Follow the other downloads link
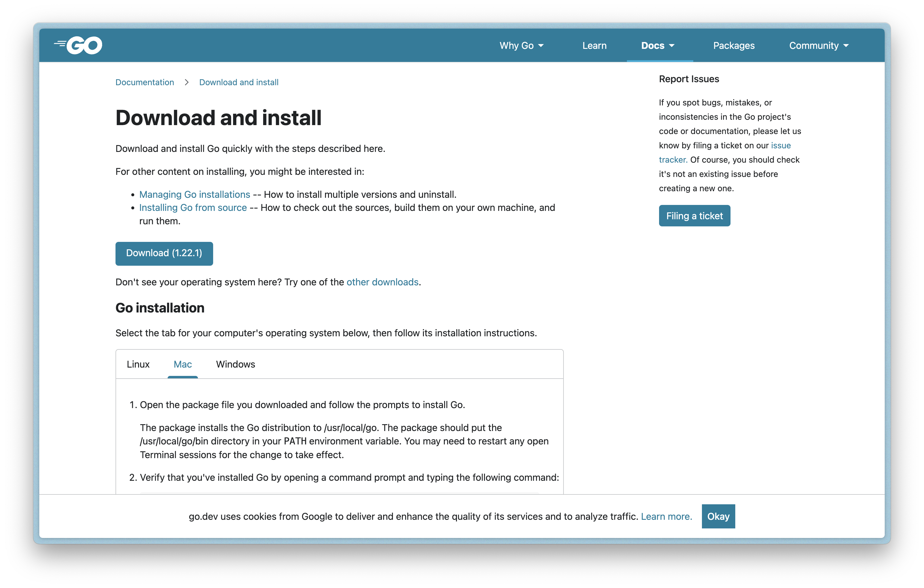This screenshot has width=924, height=588. [x=382, y=282]
